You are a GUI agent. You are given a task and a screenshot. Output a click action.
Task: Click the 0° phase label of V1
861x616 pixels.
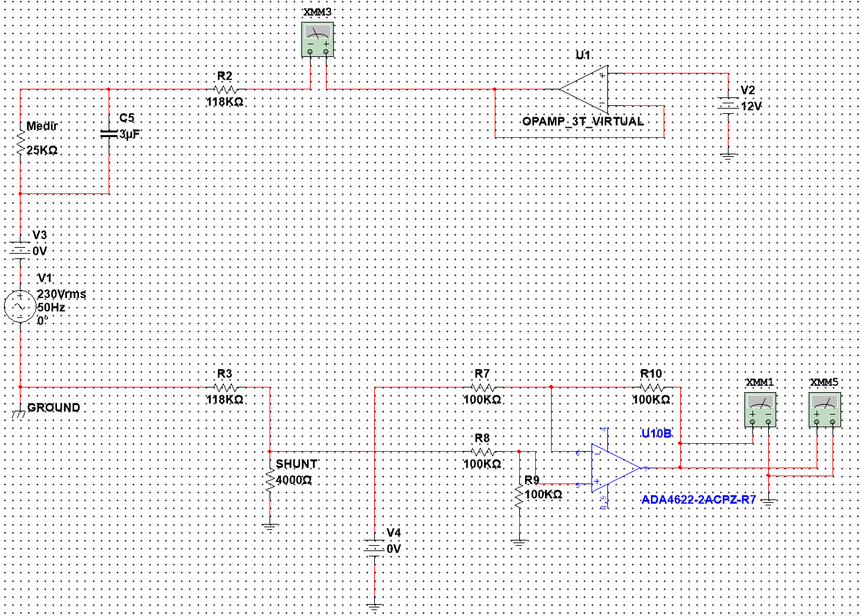coord(43,321)
